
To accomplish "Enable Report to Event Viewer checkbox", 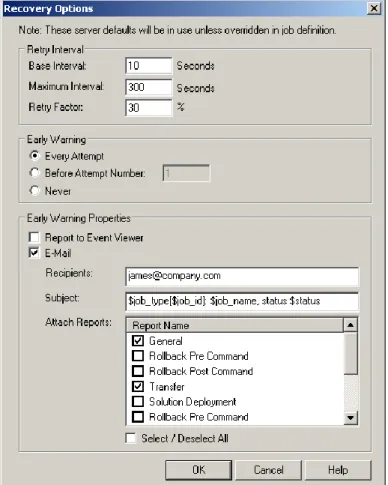I will click(x=34, y=237).
